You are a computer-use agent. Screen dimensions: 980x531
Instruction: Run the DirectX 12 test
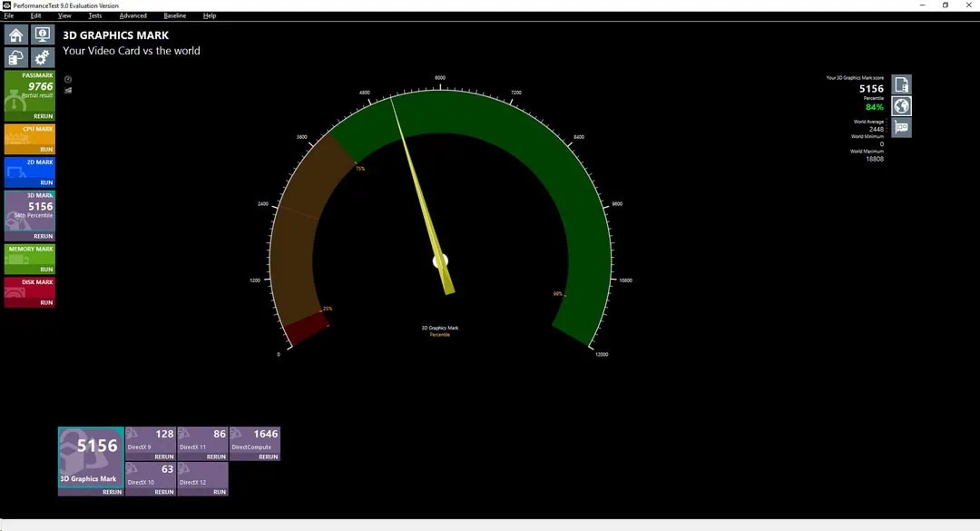(x=219, y=492)
